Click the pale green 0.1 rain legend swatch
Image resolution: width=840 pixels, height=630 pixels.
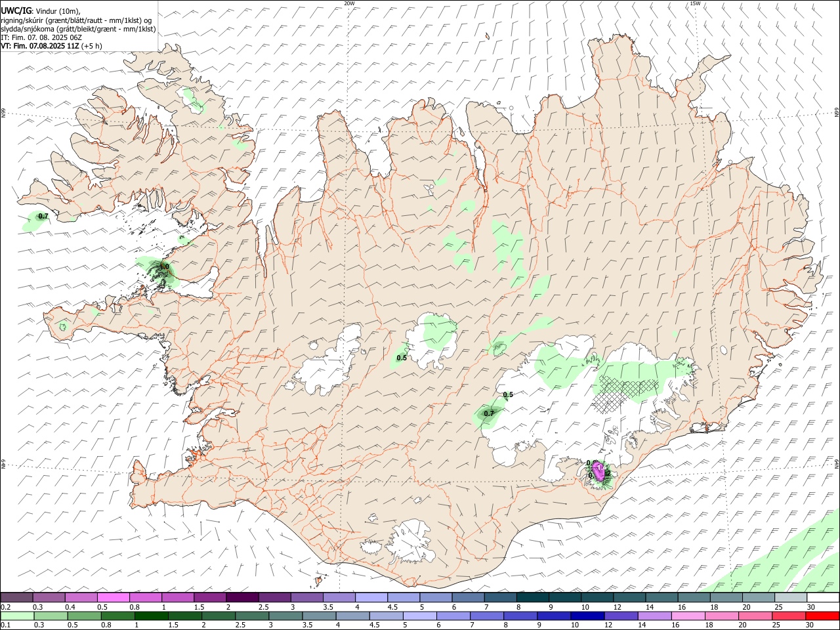pos(16,616)
